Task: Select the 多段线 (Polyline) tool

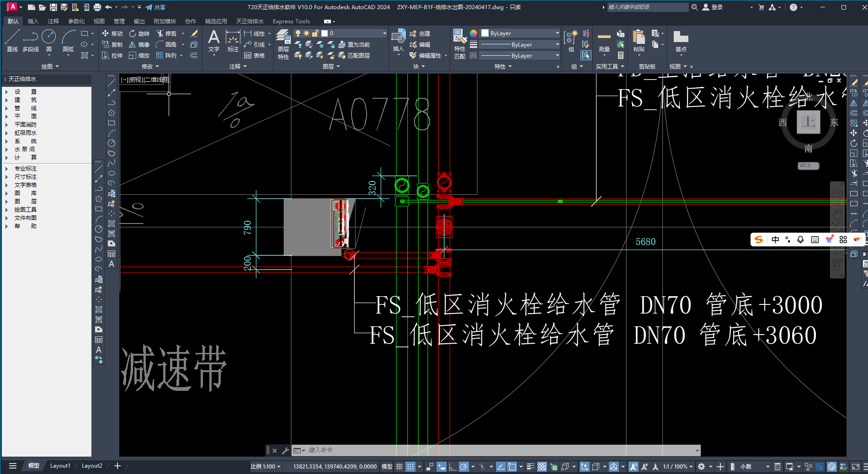Action: (x=31, y=41)
